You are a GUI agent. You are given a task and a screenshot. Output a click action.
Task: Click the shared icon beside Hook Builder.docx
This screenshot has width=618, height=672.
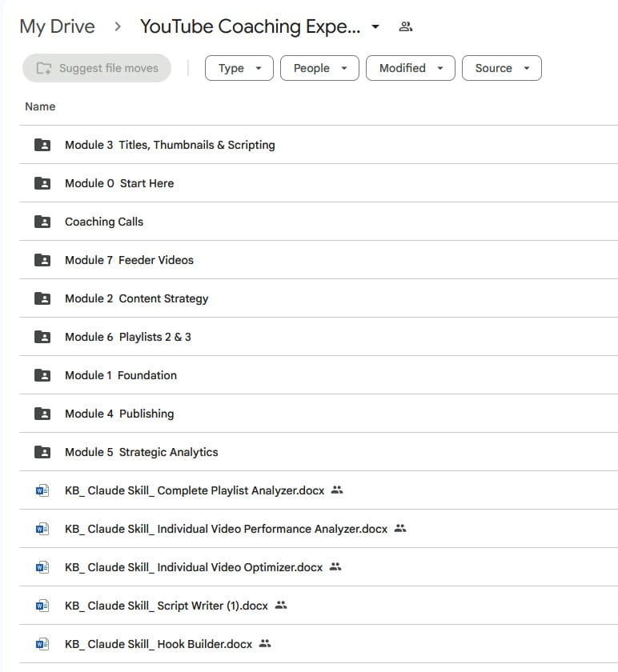265,643
